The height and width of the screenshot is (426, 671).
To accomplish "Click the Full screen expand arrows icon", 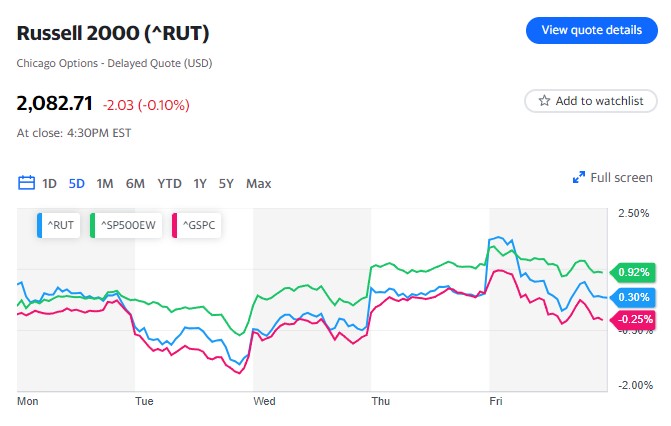I will click(578, 178).
